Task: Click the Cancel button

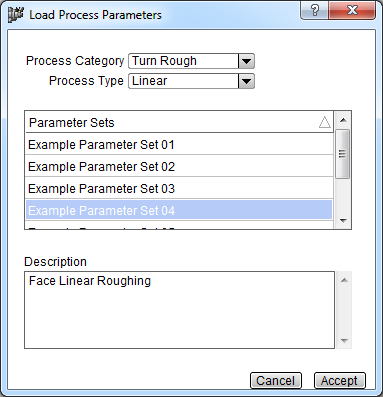Action: [x=276, y=381]
